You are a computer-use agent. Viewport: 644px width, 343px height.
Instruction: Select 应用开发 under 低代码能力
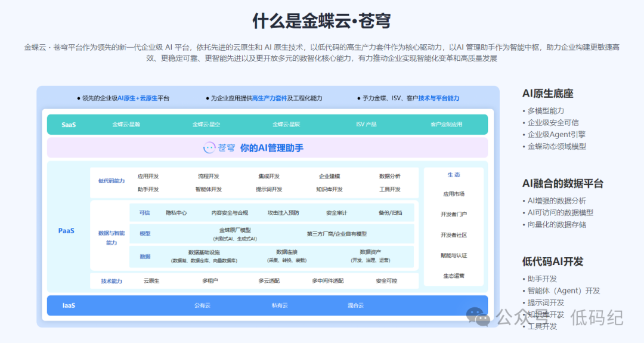point(148,176)
